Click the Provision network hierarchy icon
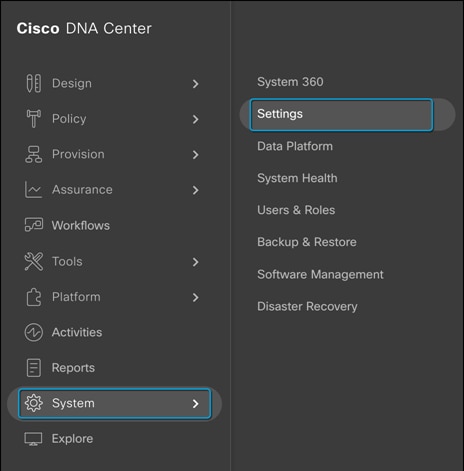This screenshot has width=464, height=471. 34,154
